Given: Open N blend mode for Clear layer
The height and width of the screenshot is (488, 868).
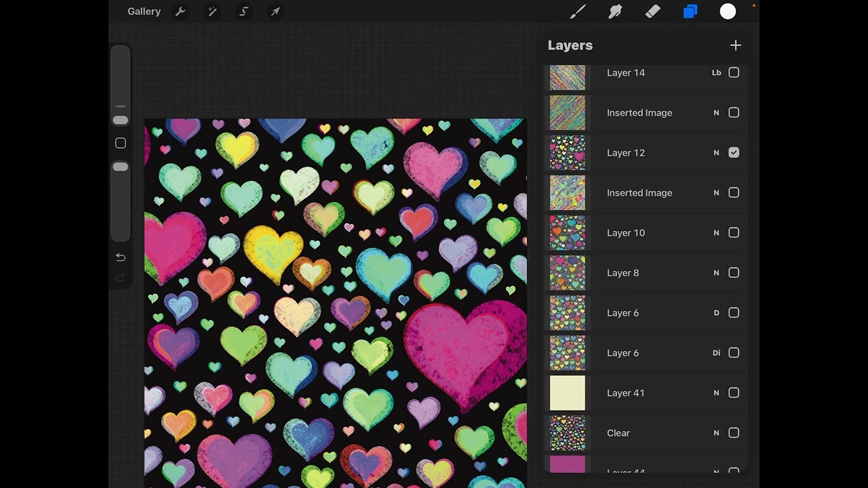Looking at the screenshot, I should pyautogui.click(x=716, y=432).
